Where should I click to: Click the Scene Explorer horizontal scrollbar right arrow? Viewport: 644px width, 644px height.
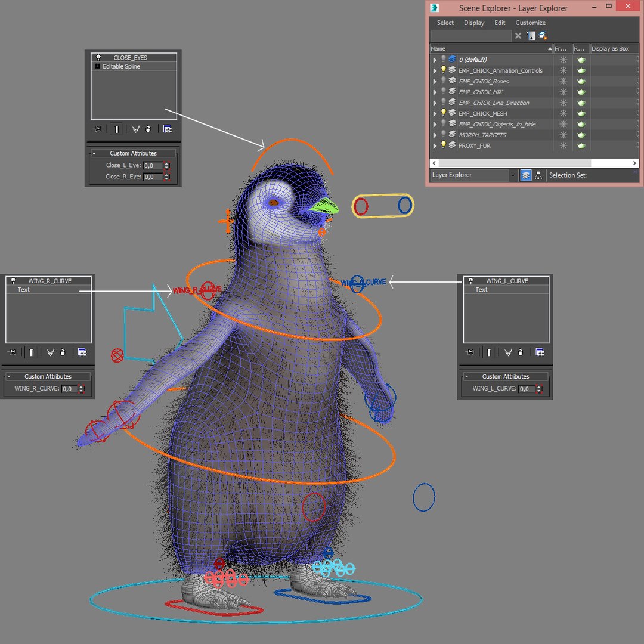pos(634,163)
